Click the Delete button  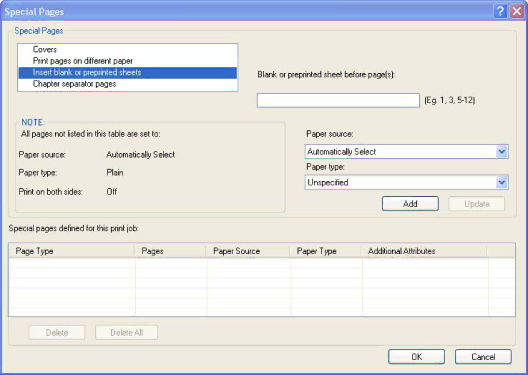point(57,333)
